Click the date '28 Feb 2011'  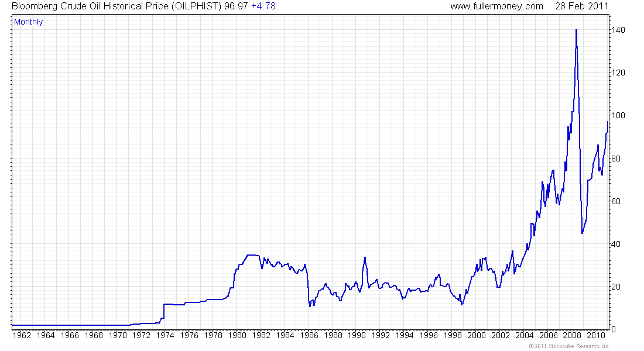point(581,6)
